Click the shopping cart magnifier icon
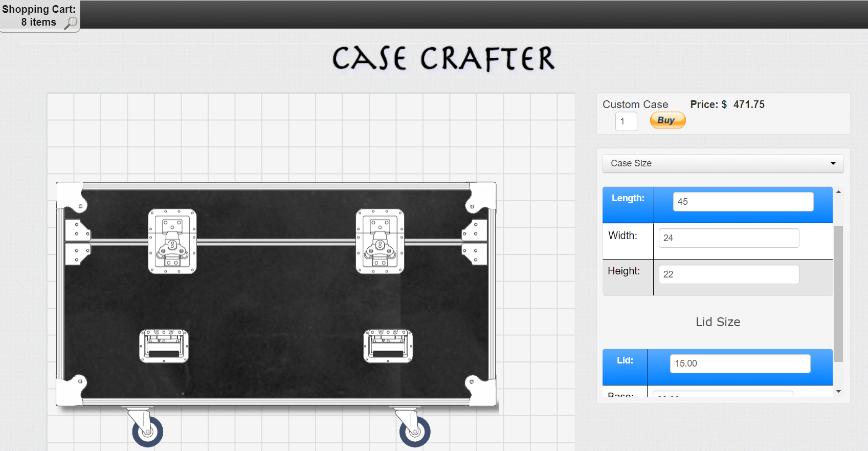 point(71,23)
